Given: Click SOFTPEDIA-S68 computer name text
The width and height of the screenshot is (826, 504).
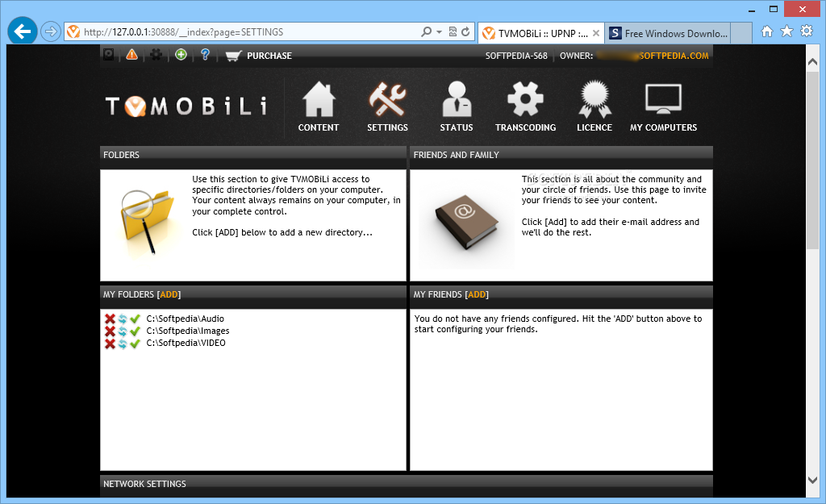Looking at the screenshot, I should click(x=516, y=56).
